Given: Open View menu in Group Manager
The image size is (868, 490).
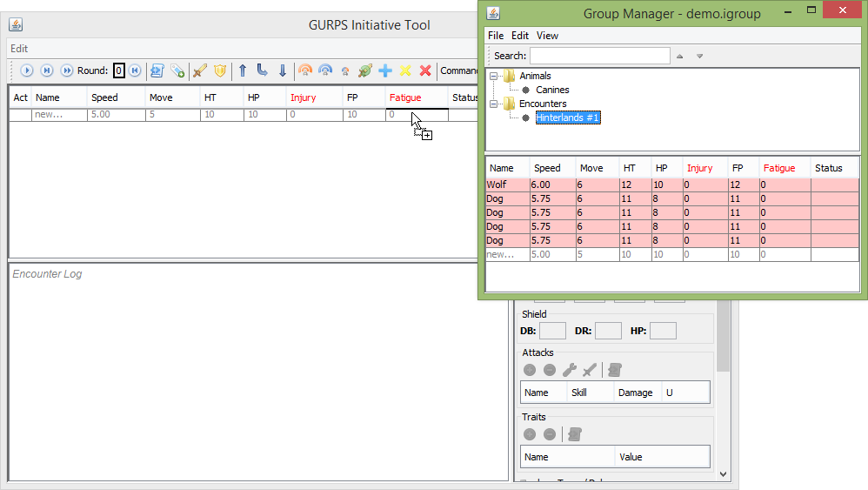Looking at the screenshot, I should (547, 36).
